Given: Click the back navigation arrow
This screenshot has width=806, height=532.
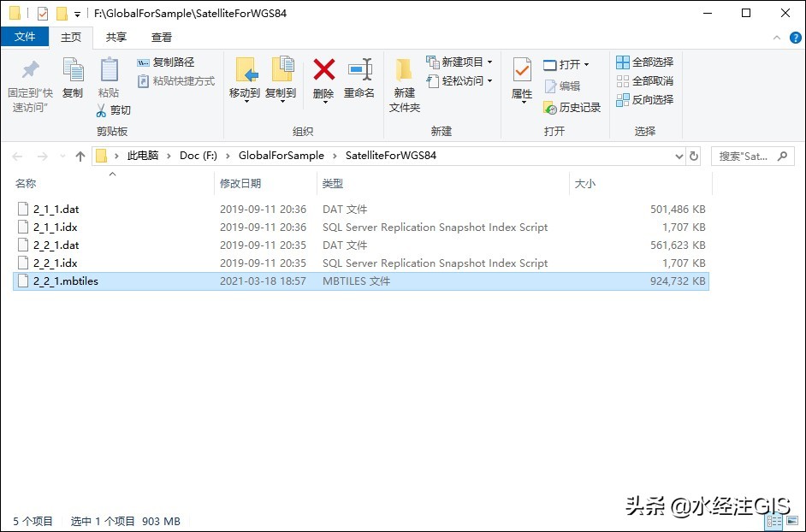Looking at the screenshot, I should pyautogui.click(x=19, y=156).
